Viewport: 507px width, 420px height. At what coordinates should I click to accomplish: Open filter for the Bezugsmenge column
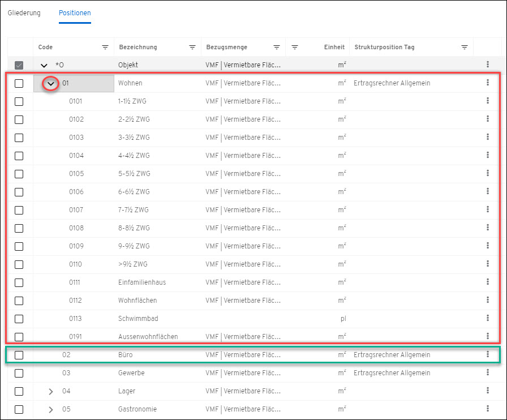coord(277,47)
